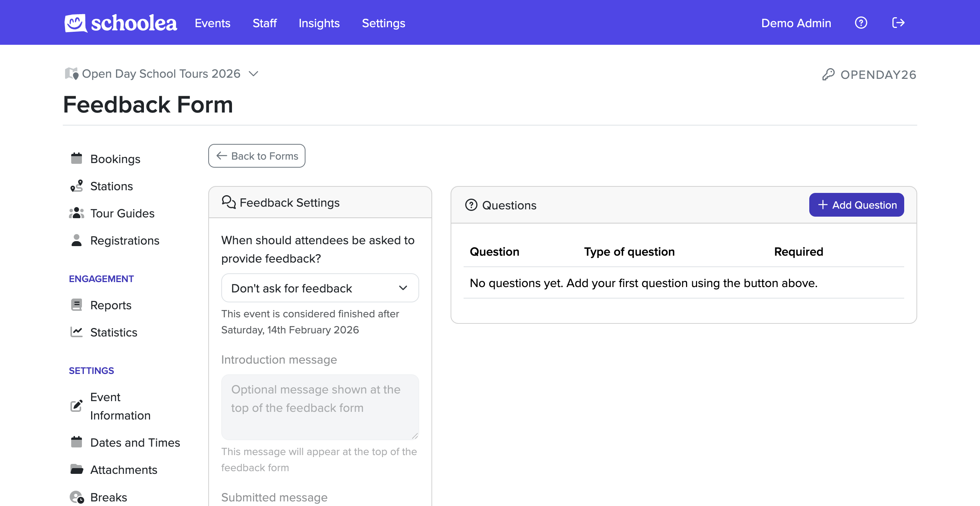Click the Statistics chart icon

77,332
